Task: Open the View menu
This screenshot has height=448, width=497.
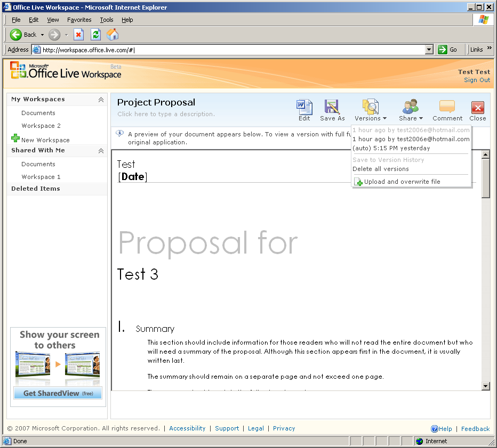Action: [53, 20]
